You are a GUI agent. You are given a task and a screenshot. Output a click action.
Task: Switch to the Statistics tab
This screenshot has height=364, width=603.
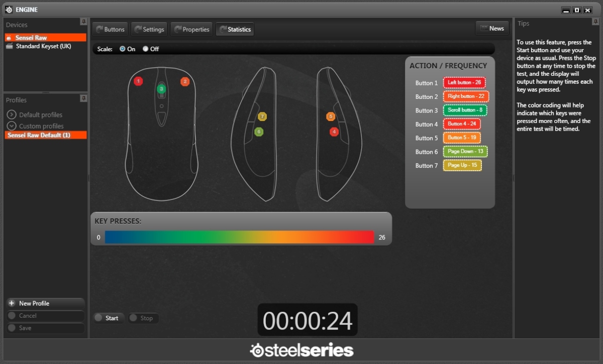tap(235, 29)
